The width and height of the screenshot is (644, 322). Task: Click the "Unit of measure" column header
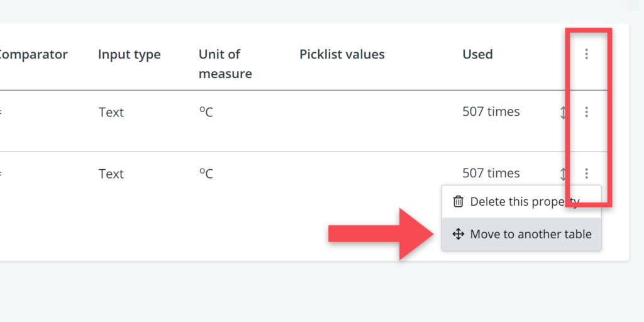point(225,64)
